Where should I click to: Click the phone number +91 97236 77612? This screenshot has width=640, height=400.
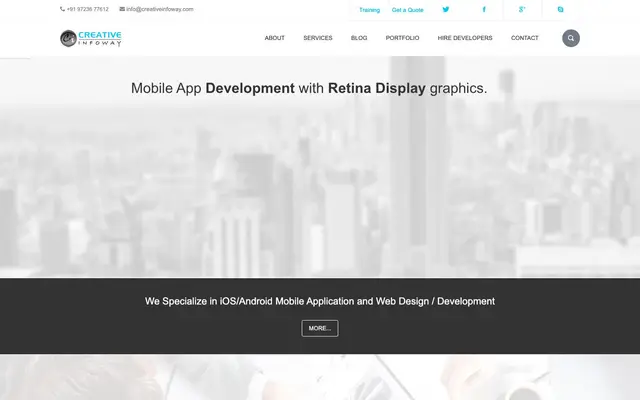click(88, 9)
